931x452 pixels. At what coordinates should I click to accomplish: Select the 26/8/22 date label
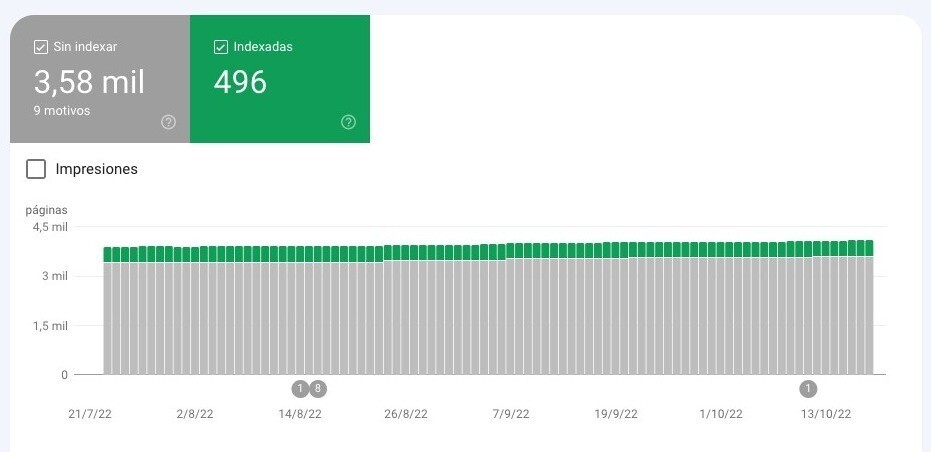[x=405, y=414]
